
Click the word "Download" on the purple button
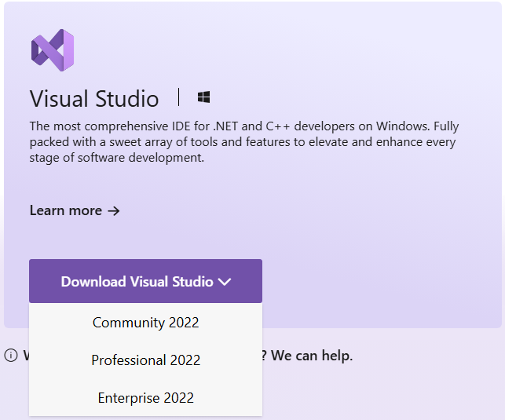[x=92, y=282]
